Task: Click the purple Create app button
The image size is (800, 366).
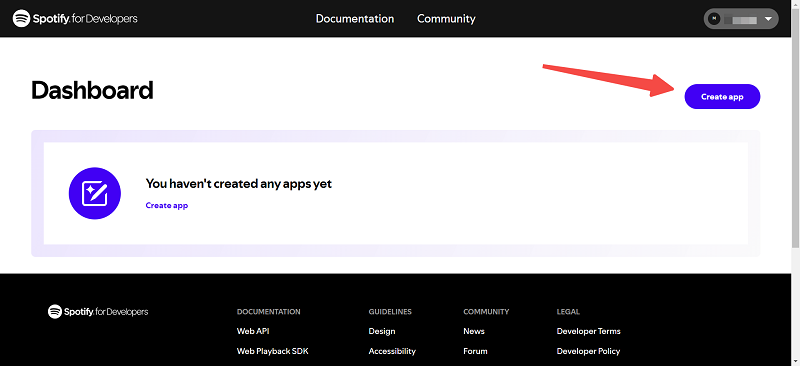Action: click(722, 96)
